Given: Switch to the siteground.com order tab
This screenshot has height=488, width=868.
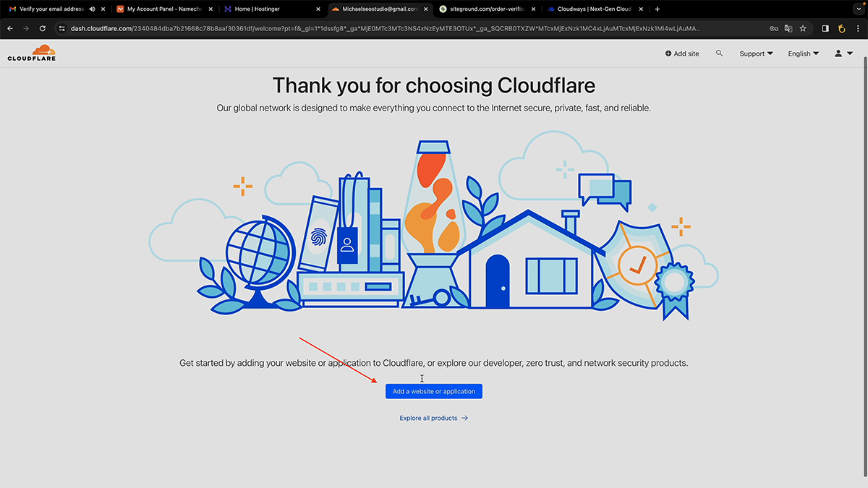Looking at the screenshot, I should click(x=487, y=9).
